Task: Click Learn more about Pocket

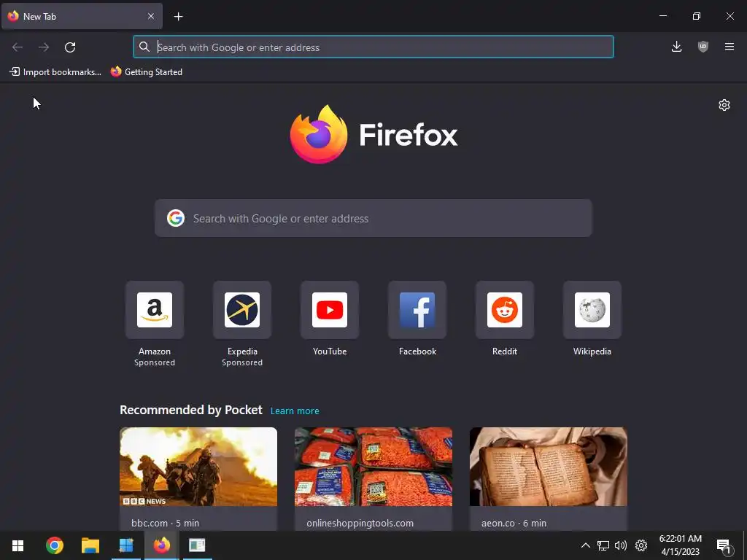Action: click(x=295, y=411)
